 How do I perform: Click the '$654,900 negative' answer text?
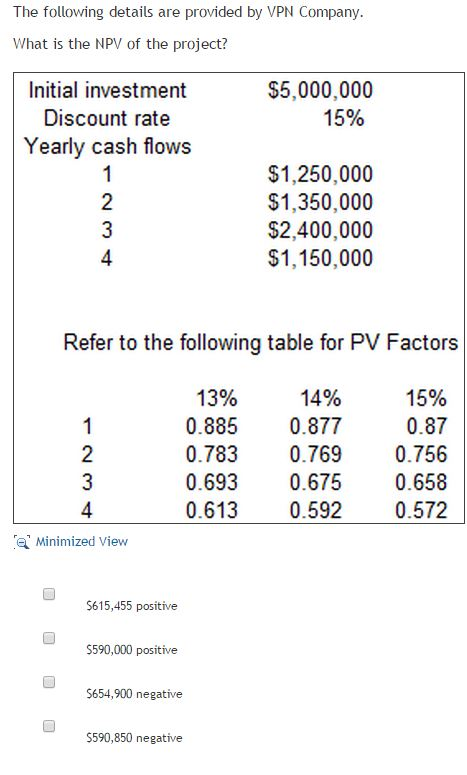(134, 694)
